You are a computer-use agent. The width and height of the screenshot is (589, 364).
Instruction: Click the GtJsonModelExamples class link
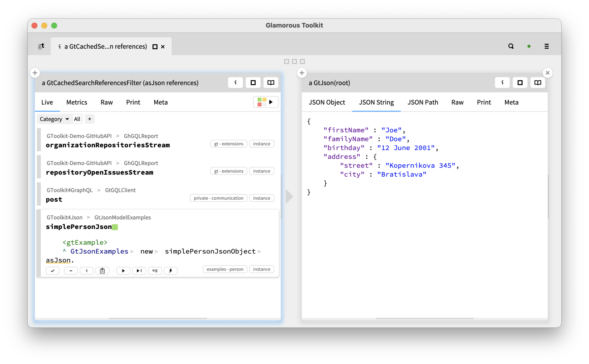[x=123, y=217]
